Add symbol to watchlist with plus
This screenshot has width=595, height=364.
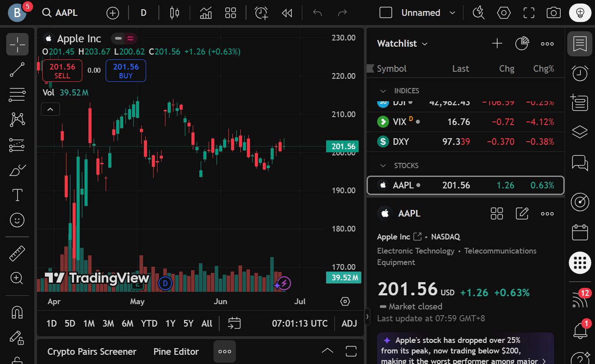pyautogui.click(x=497, y=43)
